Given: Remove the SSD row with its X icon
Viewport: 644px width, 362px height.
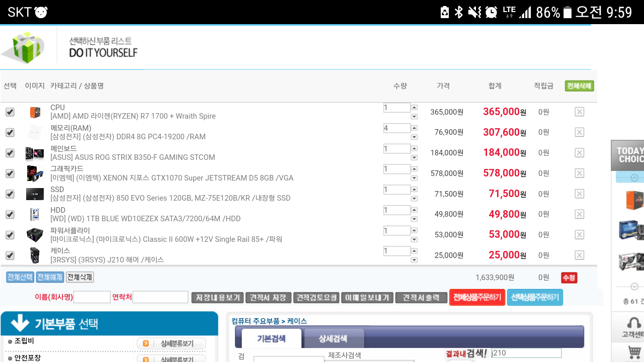Looking at the screenshot, I should 579,194.
